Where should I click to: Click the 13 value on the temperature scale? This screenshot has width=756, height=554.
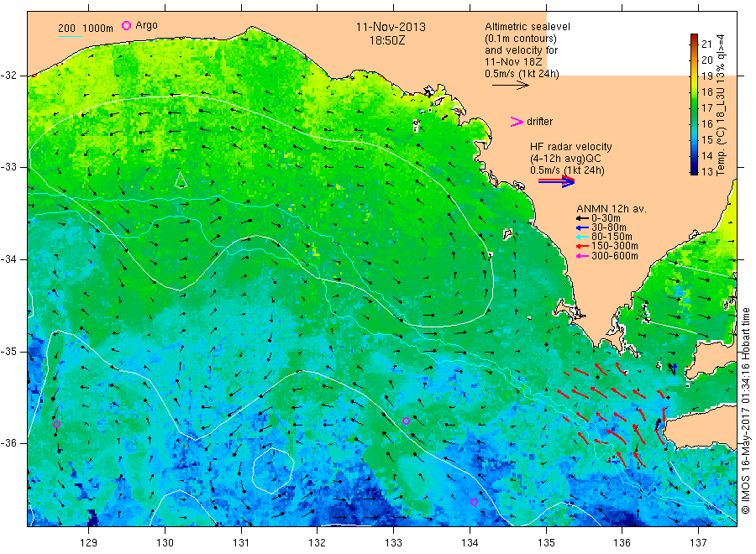(x=706, y=171)
